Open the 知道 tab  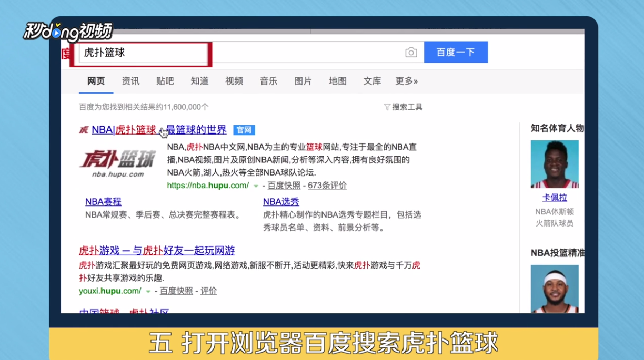[200, 81]
